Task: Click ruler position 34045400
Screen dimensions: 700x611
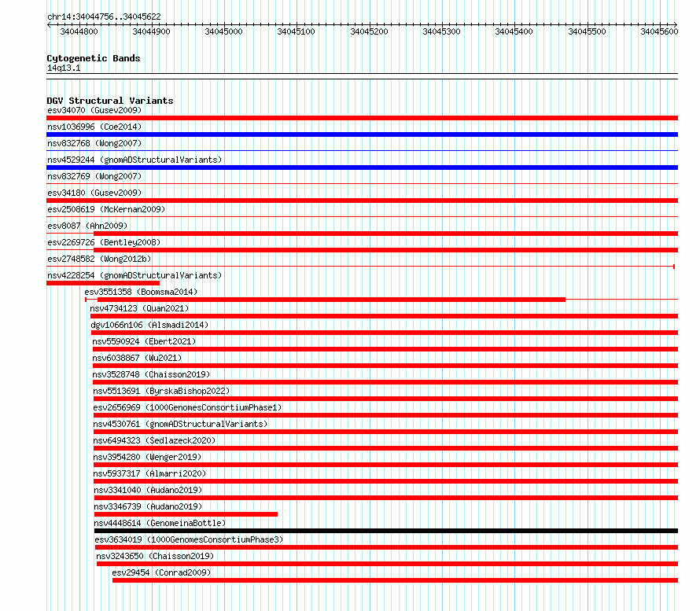Action: tap(514, 31)
